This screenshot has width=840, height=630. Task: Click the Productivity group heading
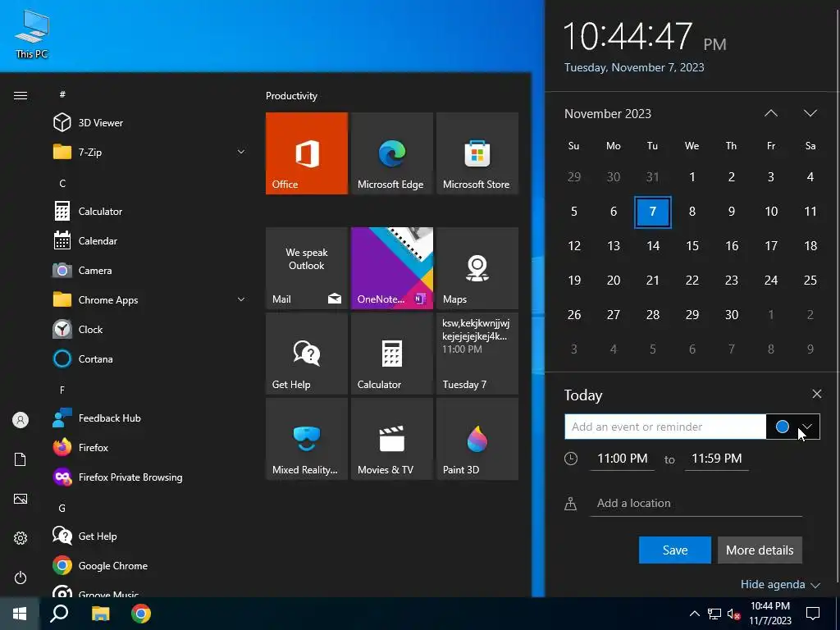point(291,96)
